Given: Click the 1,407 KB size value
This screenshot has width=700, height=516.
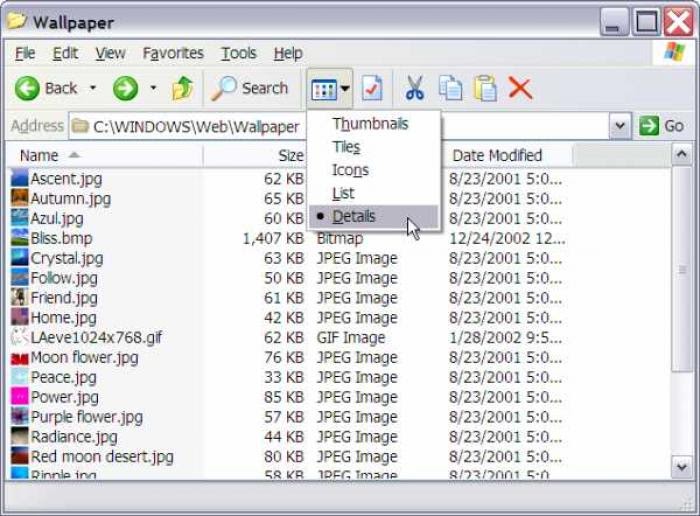Looking at the screenshot, I should tap(273, 238).
